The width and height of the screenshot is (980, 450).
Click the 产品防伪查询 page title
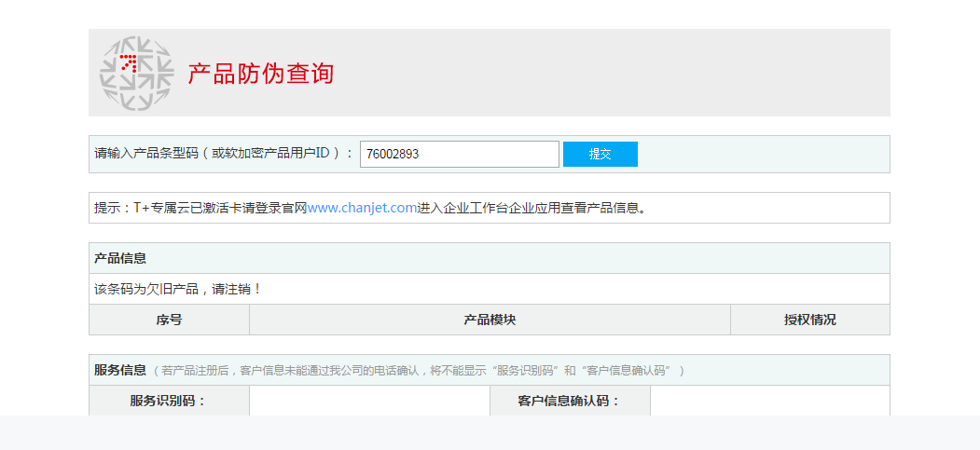[261, 74]
